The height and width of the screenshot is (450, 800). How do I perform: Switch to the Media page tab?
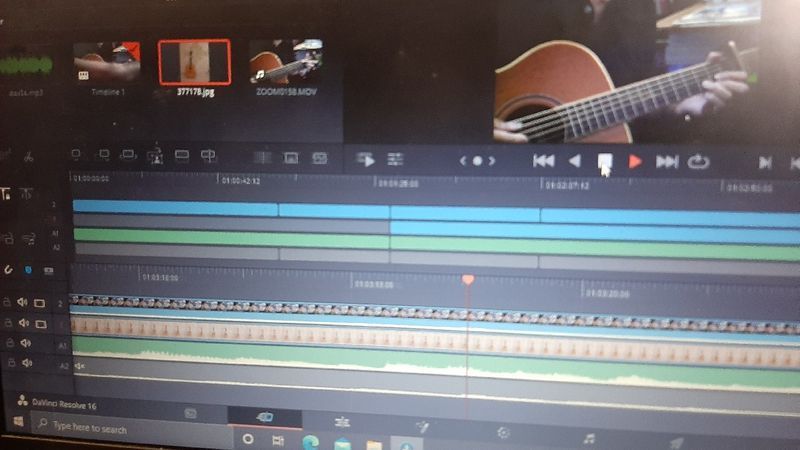coord(190,414)
